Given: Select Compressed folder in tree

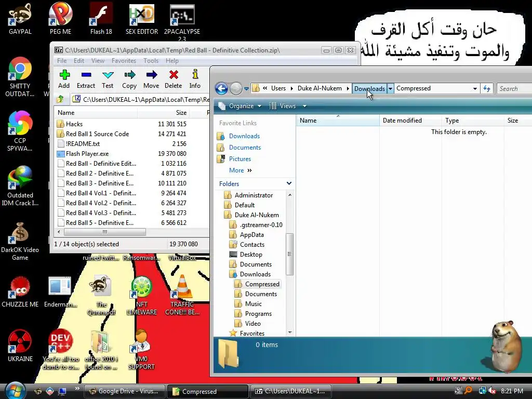Looking at the screenshot, I should pos(262,284).
